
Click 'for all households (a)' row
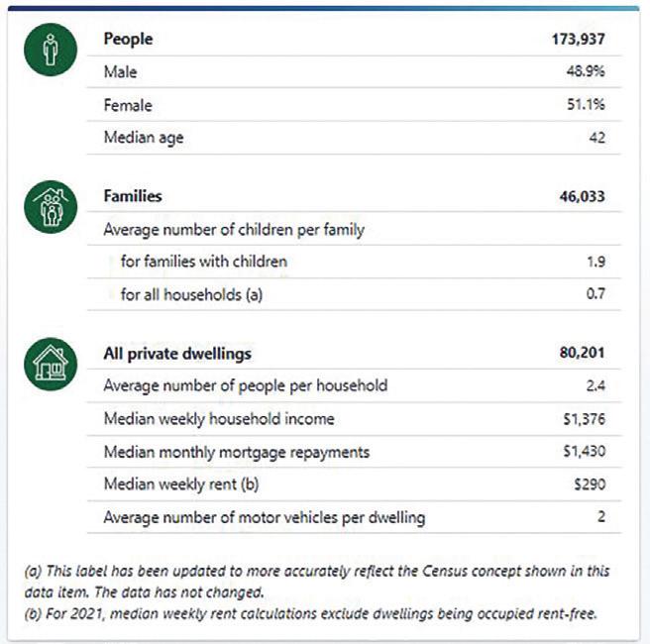point(192,294)
